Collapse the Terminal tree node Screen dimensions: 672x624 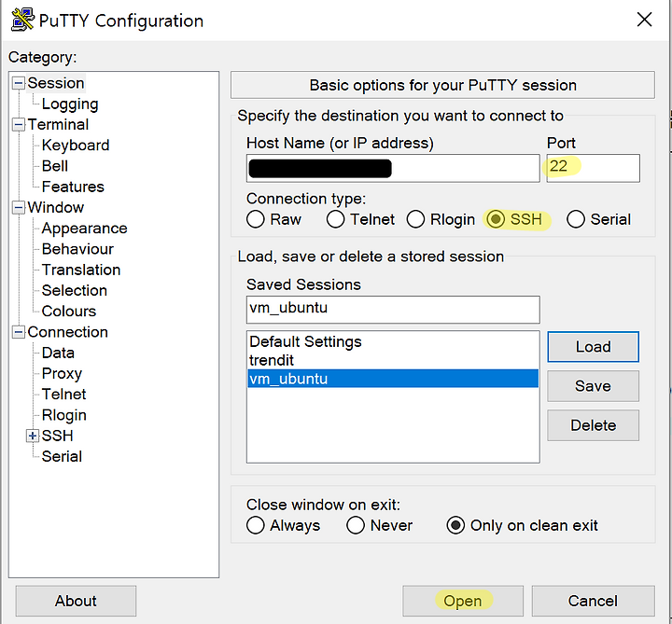18,125
